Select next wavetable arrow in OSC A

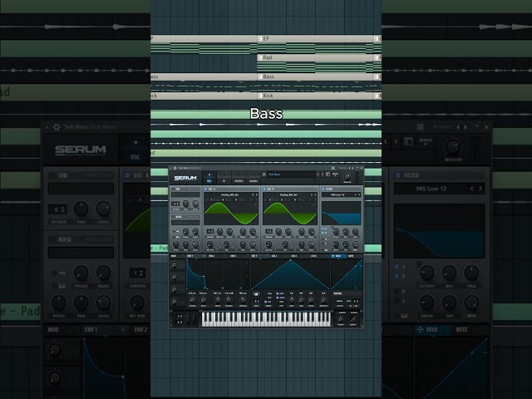coord(257,195)
